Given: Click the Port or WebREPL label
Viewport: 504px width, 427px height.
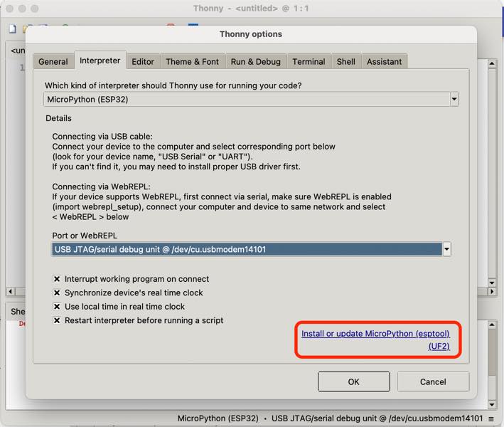Looking at the screenshot, I should coord(85,236).
